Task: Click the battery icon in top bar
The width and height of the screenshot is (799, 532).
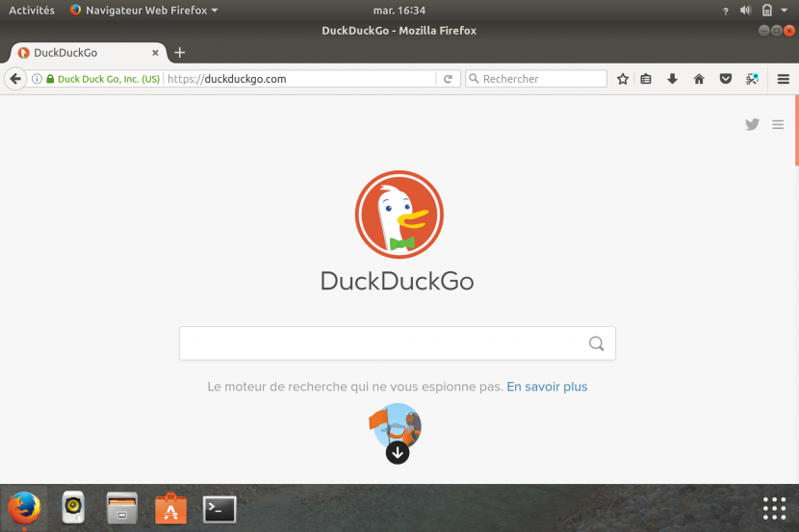Action: pyautogui.click(x=767, y=11)
